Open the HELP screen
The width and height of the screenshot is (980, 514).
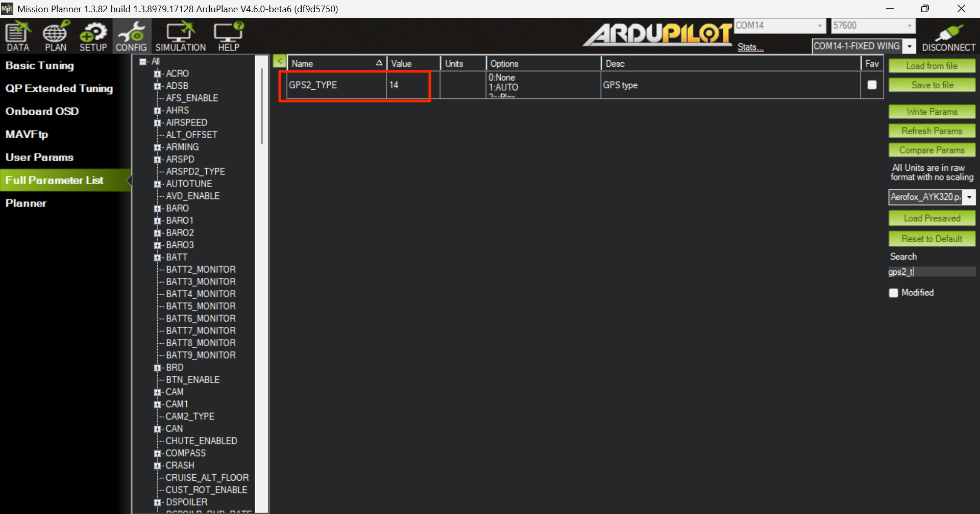[228, 36]
